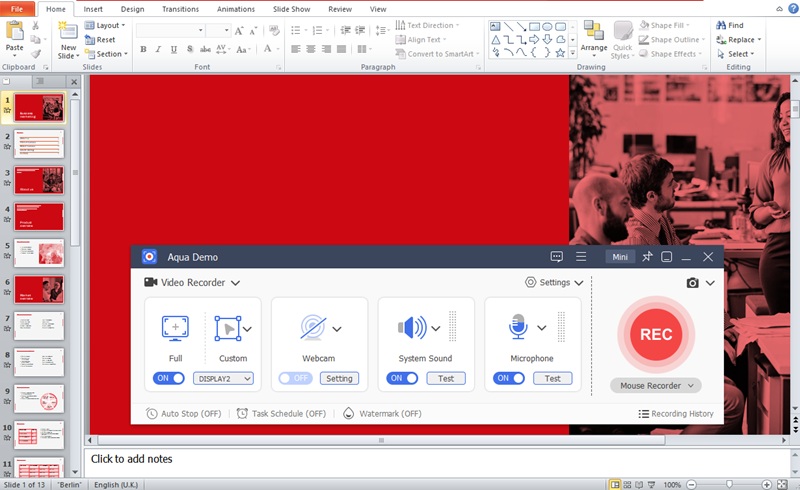
Task: Start recording with the red REC button
Action: coord(656,335)
